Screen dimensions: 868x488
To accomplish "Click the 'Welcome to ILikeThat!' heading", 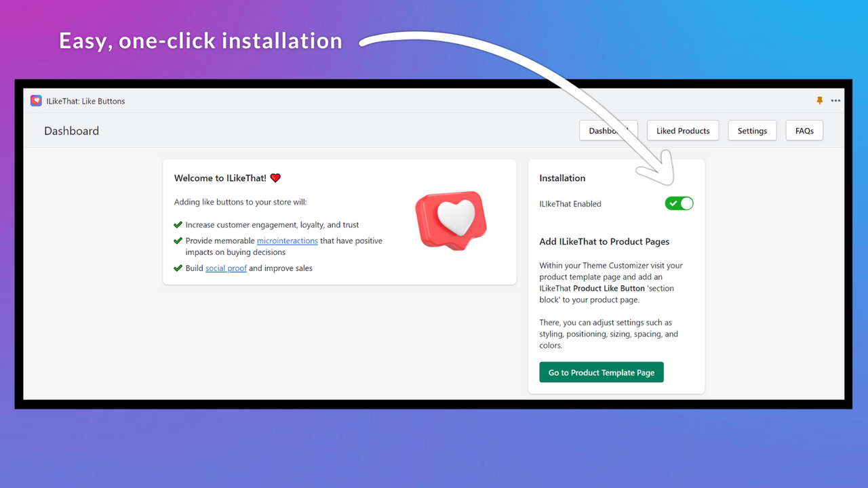I will pos(221,178).
